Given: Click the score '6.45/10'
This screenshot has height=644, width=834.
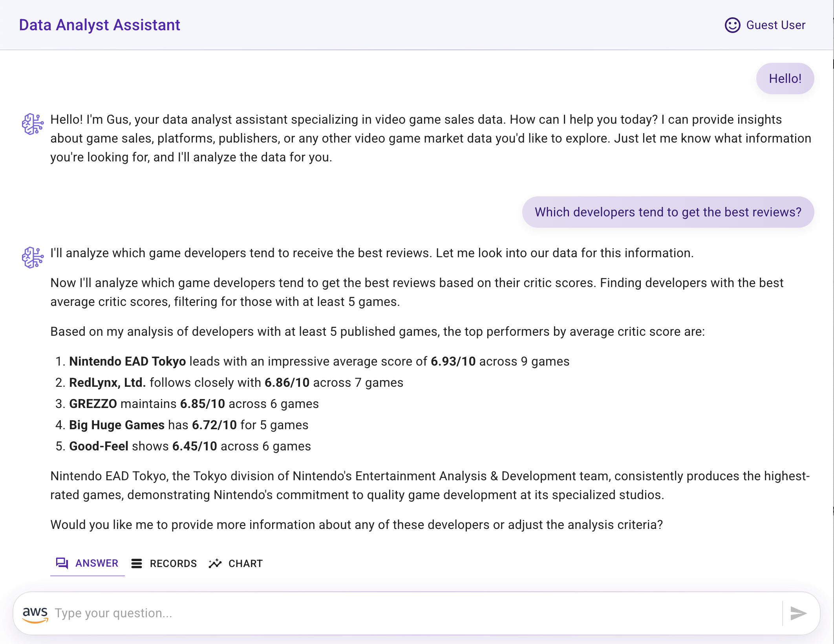Looking at the screenshot, I should [x=195, y=446].
